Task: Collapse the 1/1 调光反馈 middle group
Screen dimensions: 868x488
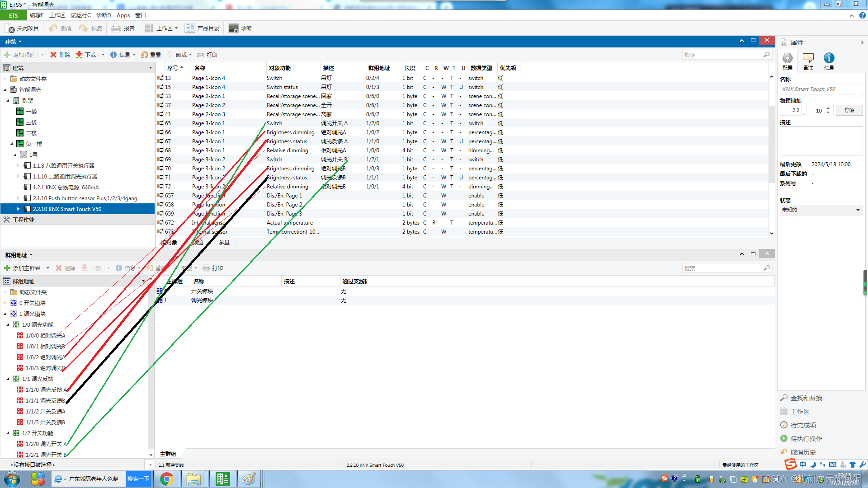Action: (8, 379)
